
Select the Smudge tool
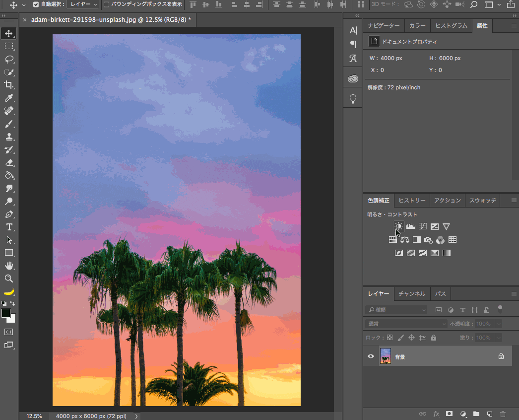(9, 189)
